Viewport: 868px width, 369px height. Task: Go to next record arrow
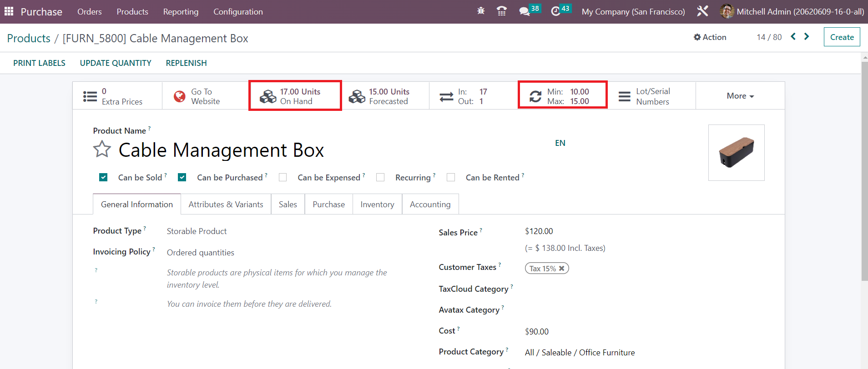pyautogui.click(x=807, y=37)
